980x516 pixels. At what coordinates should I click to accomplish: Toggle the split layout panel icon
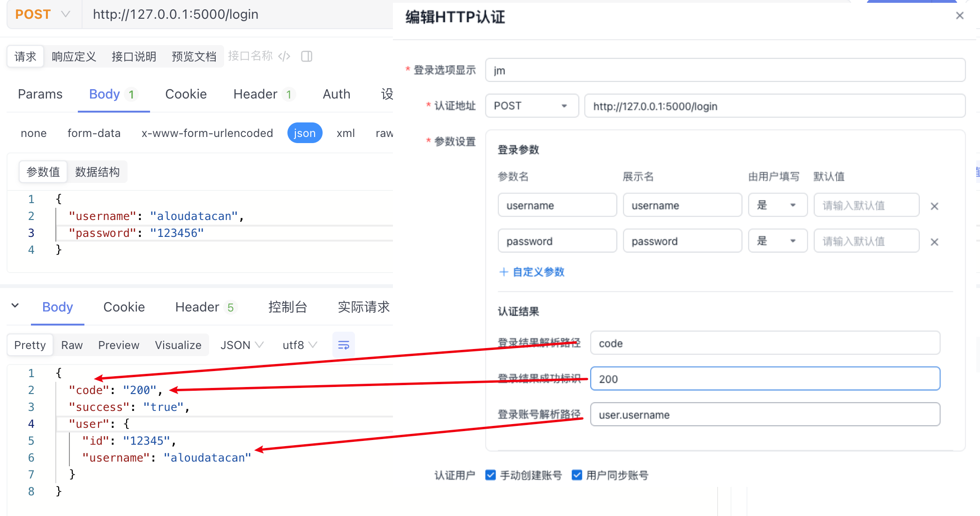point(307,56)
